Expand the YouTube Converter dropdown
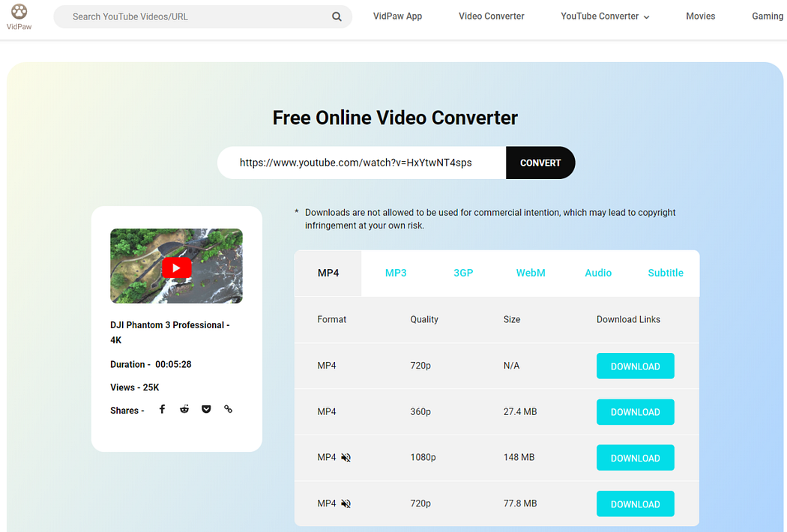Viewport: 787px width, 532px height. tap(605, 16)
